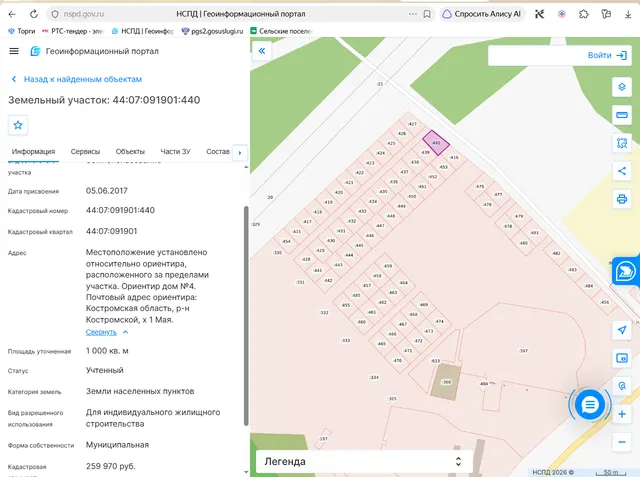Open blue side assistant widget

click(x=626, y=271)
